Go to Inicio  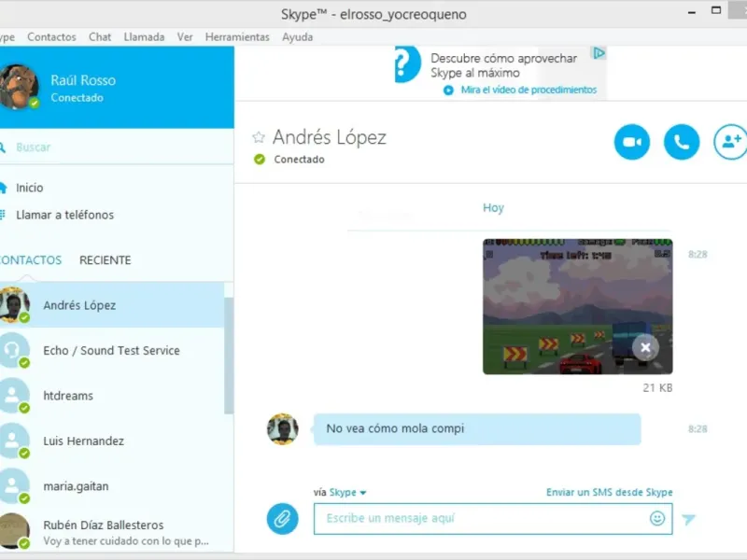[30, 188]
